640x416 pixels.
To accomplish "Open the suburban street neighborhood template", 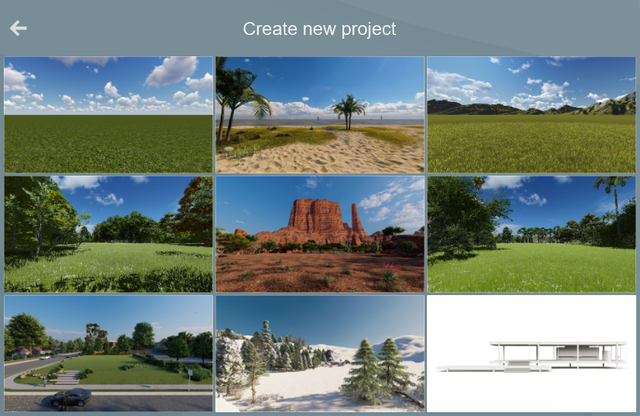I will pos(108,353).
